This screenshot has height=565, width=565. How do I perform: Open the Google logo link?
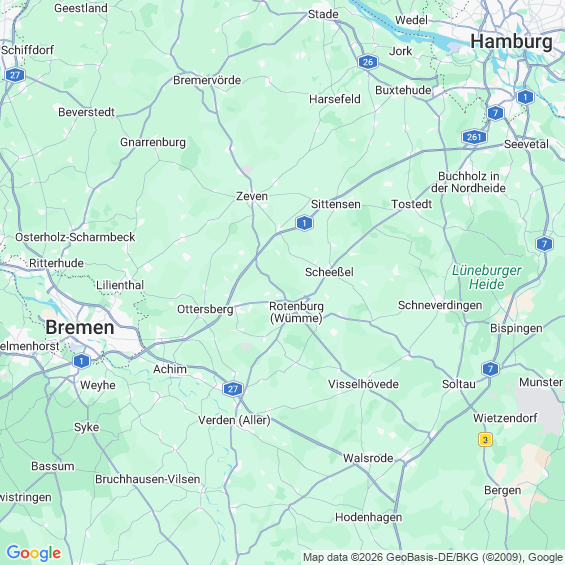[34, 553]
